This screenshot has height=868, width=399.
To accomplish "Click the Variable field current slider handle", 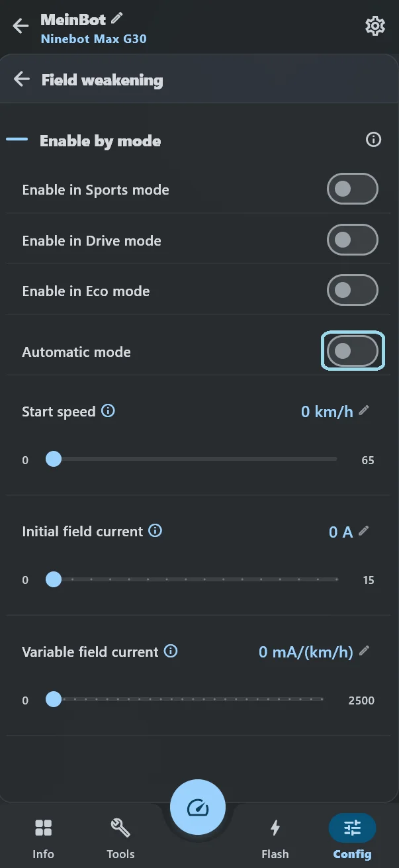I will [54, 699].
